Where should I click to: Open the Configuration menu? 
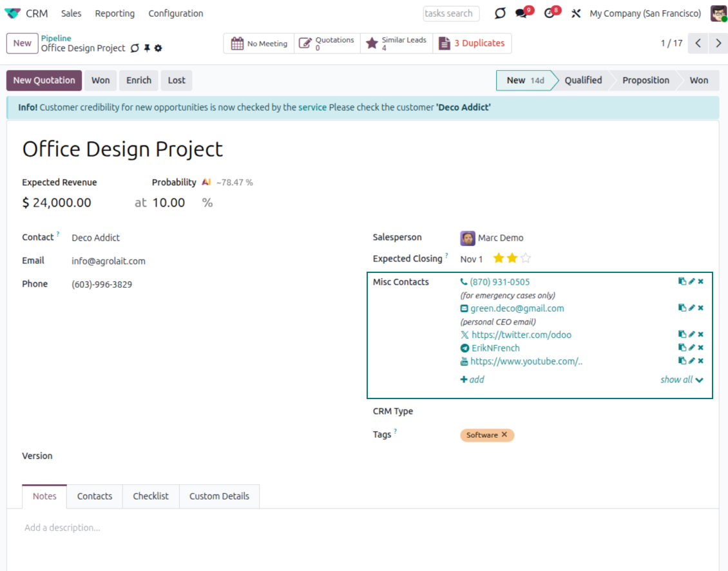(x=175, y=14)
